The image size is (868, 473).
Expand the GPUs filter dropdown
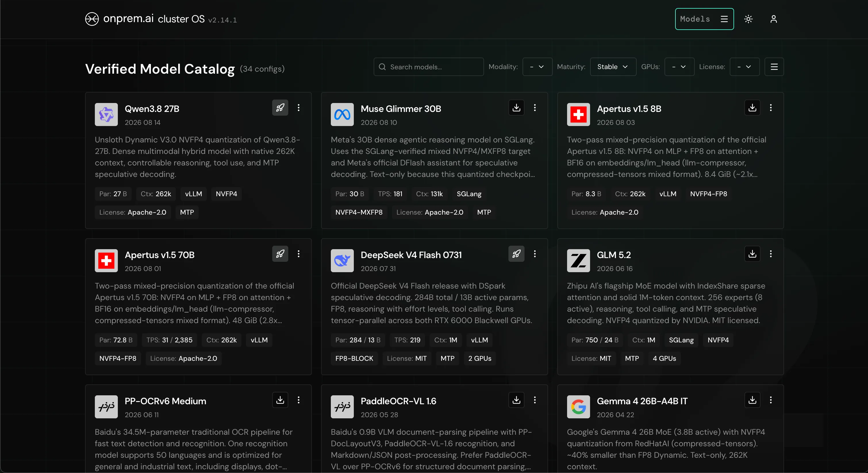pos(679,67)
